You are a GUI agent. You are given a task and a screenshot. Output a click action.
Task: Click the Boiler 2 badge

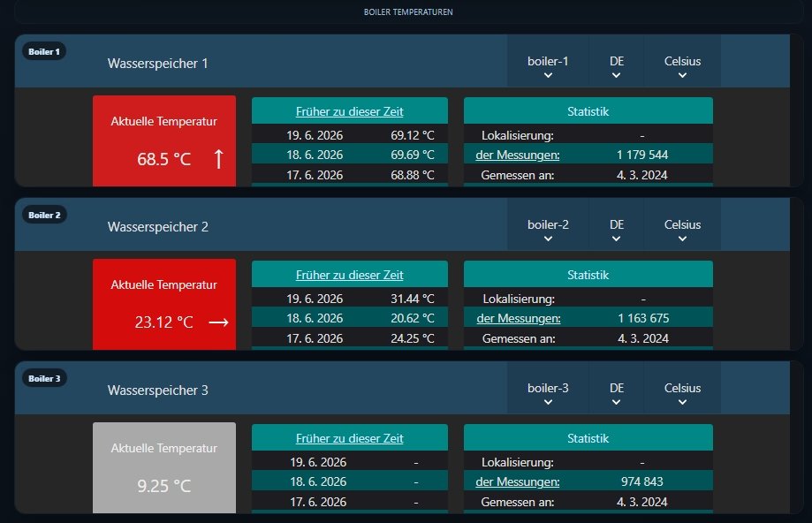pyautogui.click(x=44, y=215)
